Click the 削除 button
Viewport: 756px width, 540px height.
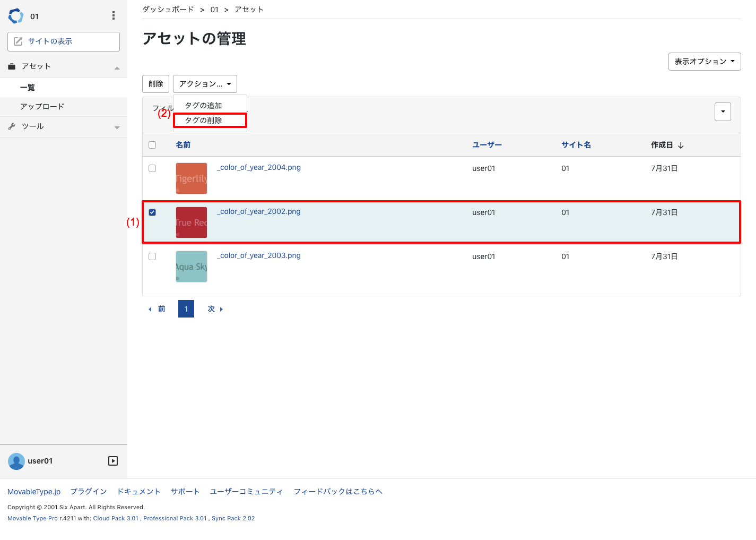tap(156, 84)
